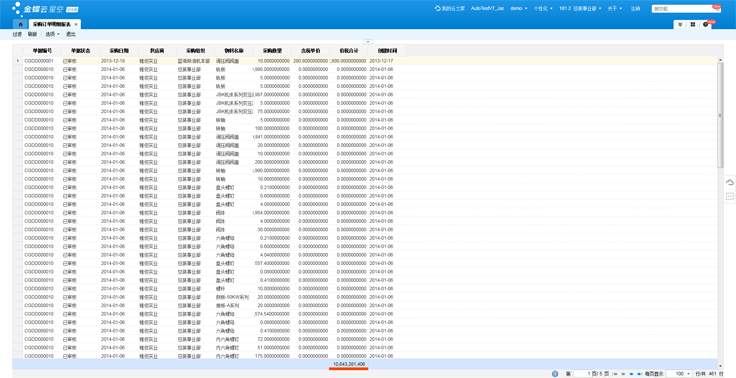Expand the filter panel chevron above table
Image resolution: width=736 pixels, height=378 pixels.
368,42
